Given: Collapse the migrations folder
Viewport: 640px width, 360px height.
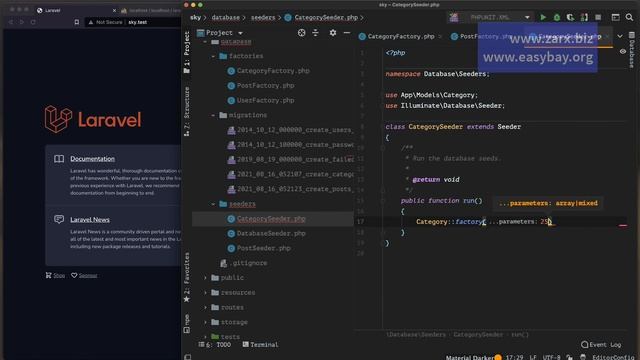Looking at the screenshot, I should [x=213, y=116].
